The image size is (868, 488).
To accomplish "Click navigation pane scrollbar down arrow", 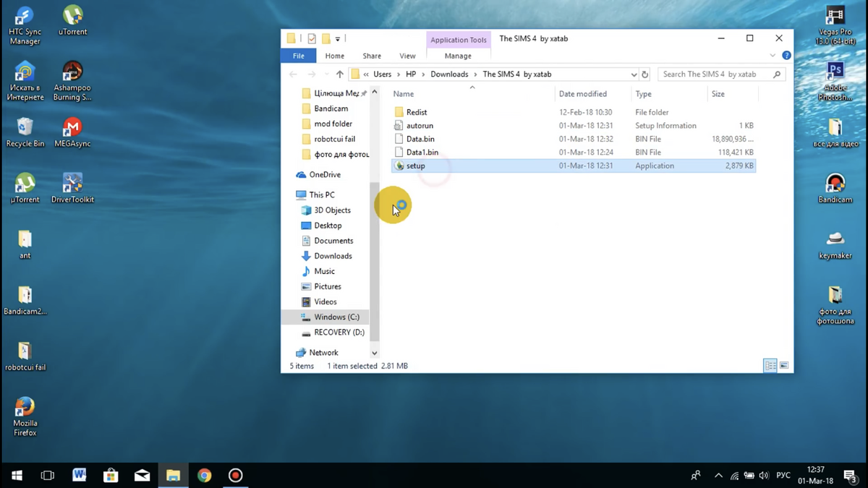I will 374,353.
